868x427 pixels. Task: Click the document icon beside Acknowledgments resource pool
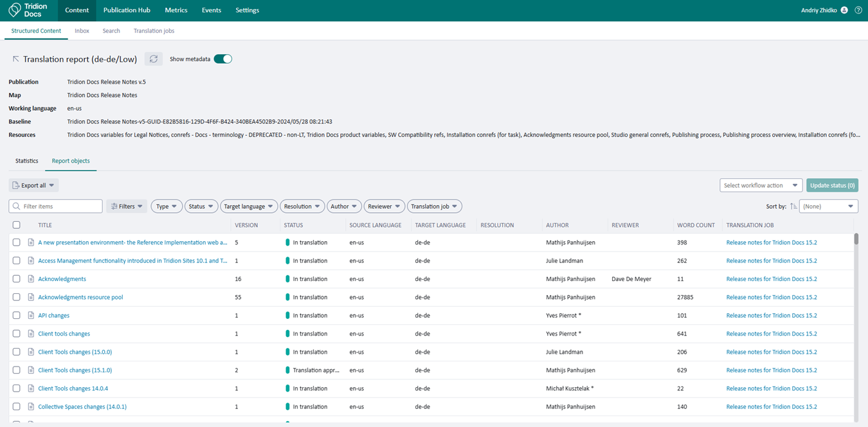(31, 298)
